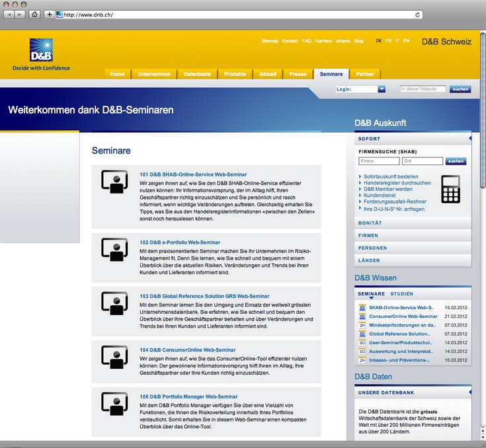Viewport: 486px width, 448px height.
Task: Open the Unternehmen navigation tab
Action: click(x=154, y=74)
